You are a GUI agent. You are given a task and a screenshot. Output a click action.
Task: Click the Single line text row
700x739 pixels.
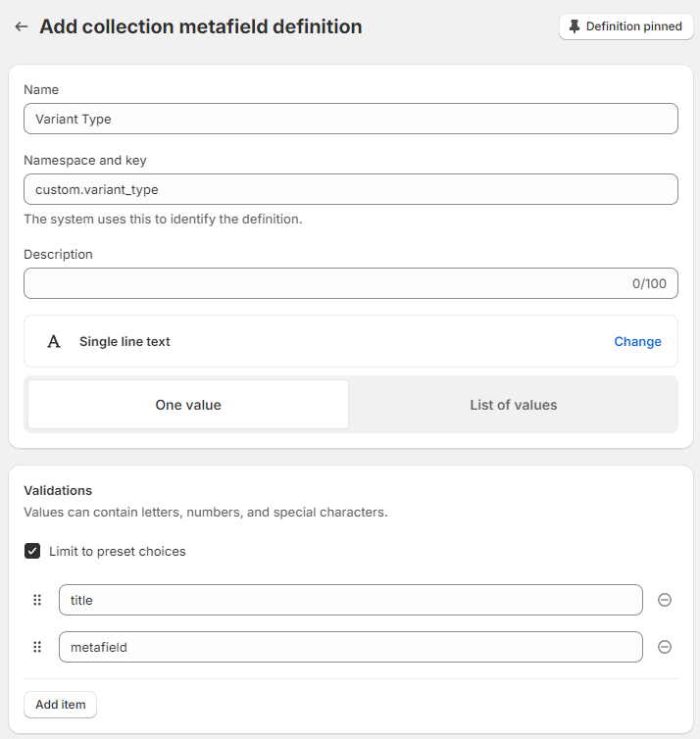(x=294, y=341)
